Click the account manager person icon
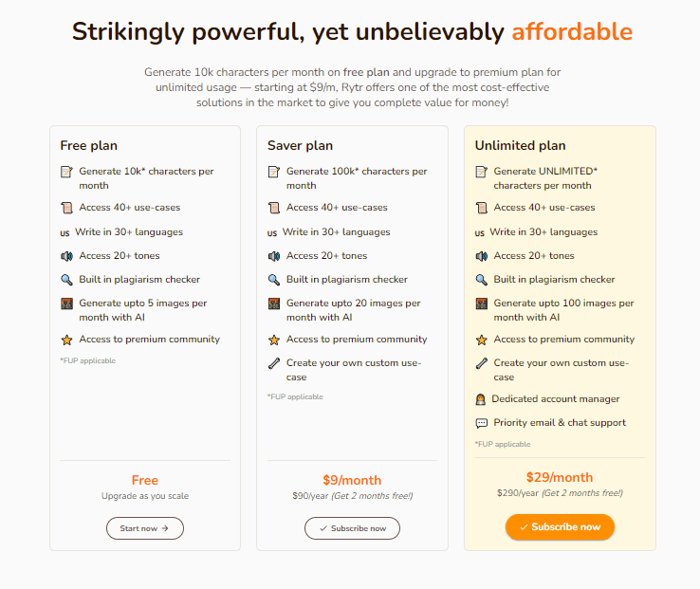 coord(481,399)
